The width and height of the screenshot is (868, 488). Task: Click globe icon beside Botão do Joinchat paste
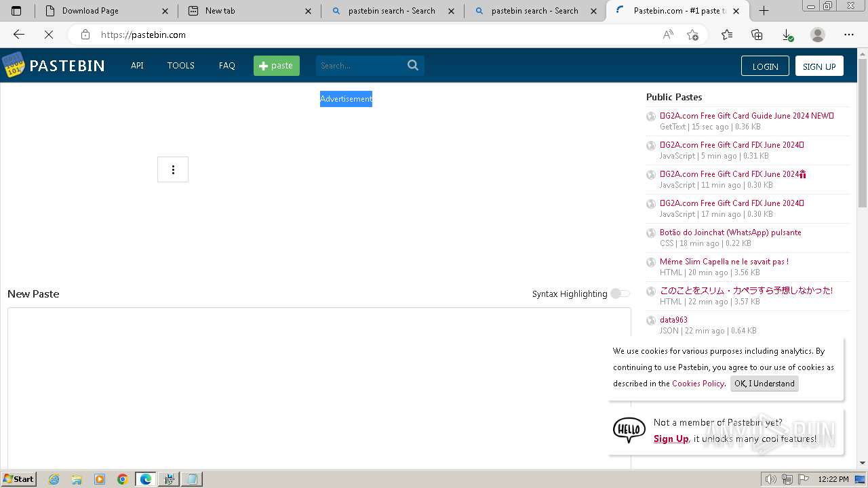pyautogui.click(x=651, y=233)
